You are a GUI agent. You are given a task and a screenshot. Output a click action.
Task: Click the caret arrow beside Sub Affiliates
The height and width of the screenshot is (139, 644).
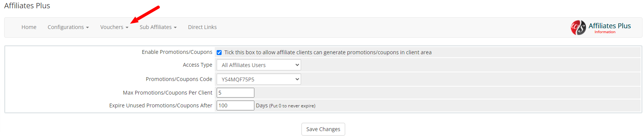(x=175, y=27)
